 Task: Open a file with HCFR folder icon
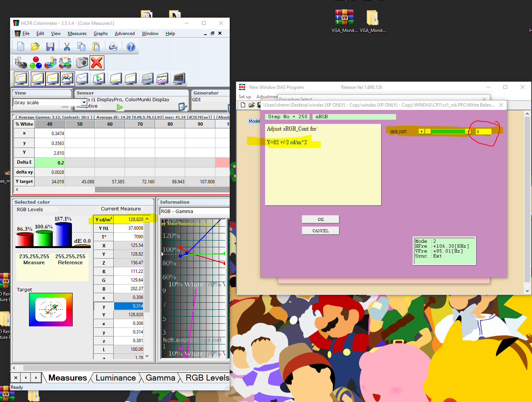point(35,47)
